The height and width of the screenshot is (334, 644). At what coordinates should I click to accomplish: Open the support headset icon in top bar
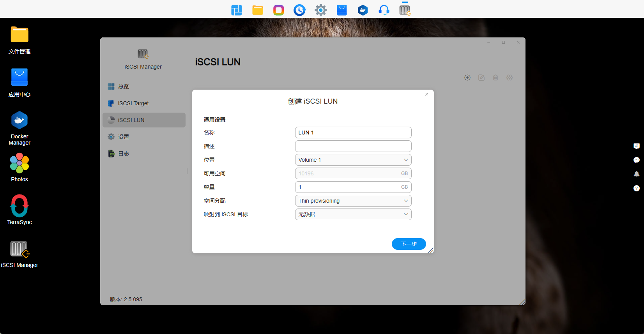384,10
